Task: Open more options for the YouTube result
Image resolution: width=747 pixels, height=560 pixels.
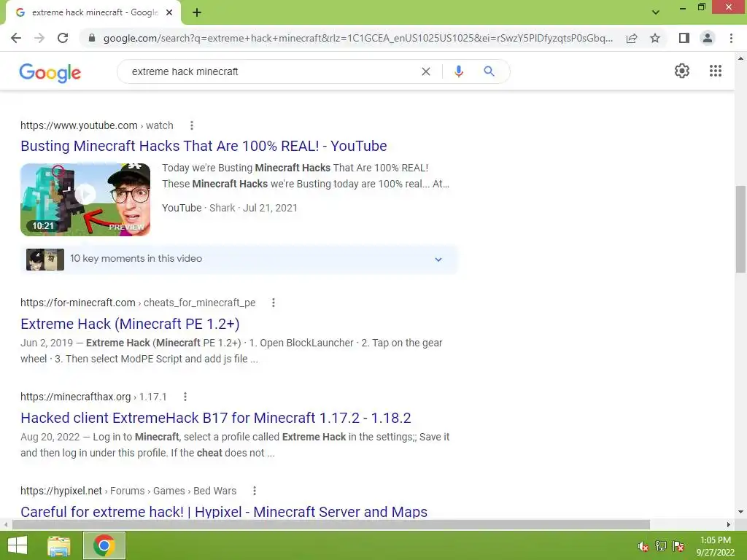Action: [x=192, y=125]
